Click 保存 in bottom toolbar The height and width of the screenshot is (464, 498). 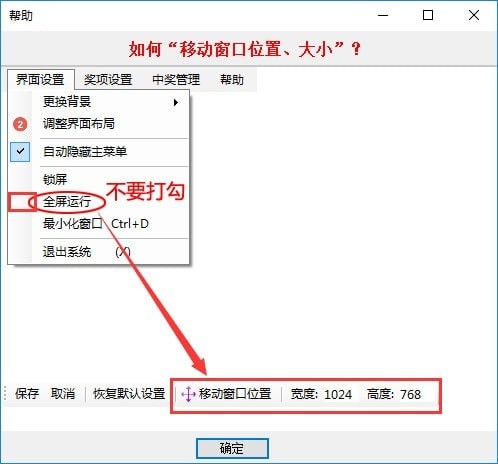click(x=27, y=394)
